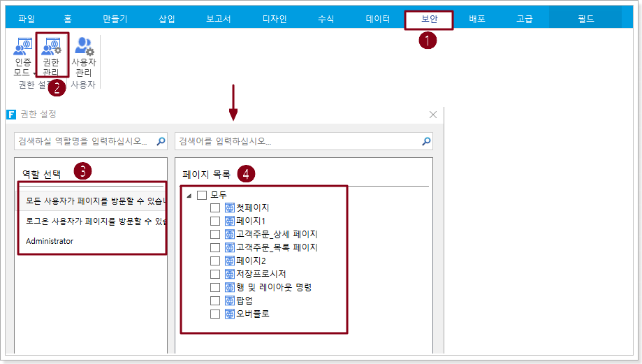This screenshot has height=364, width=642.
Task: Click the role name search field
Action: coord(85,141)
